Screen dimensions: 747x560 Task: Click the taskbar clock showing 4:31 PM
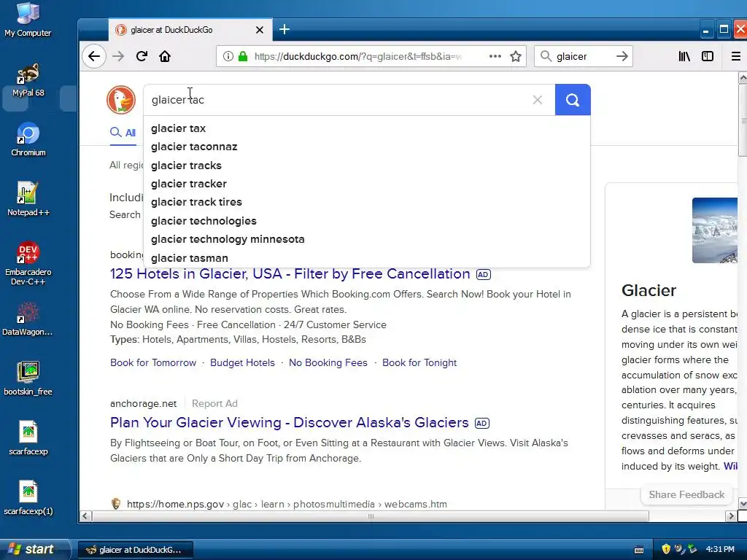(x=720, y=549)
